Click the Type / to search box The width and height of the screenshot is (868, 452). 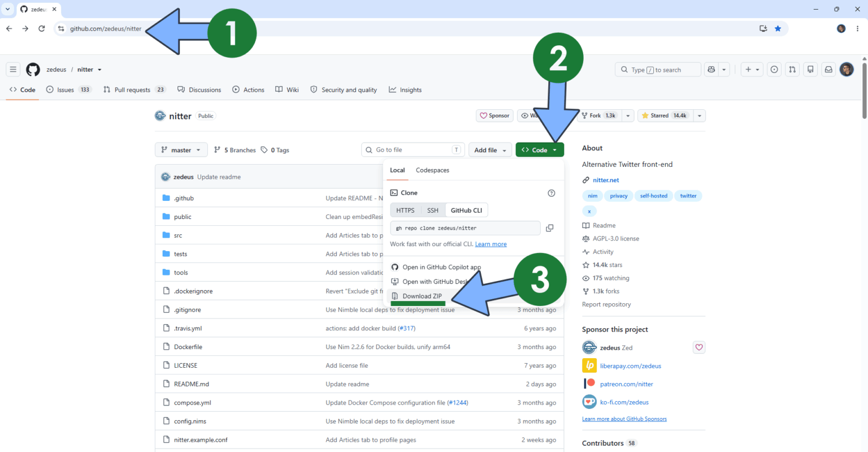(658, 70)
